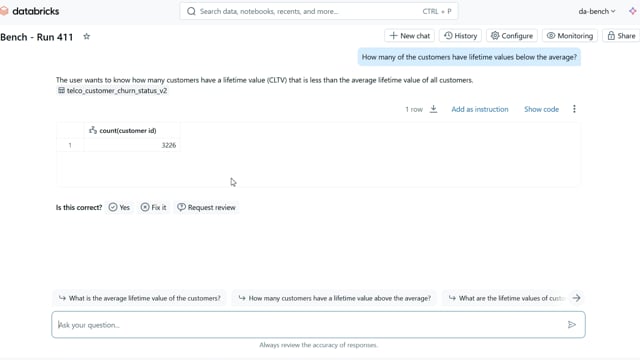Click the send message arrow icon

pyautogui.click(x=572, y=324)
